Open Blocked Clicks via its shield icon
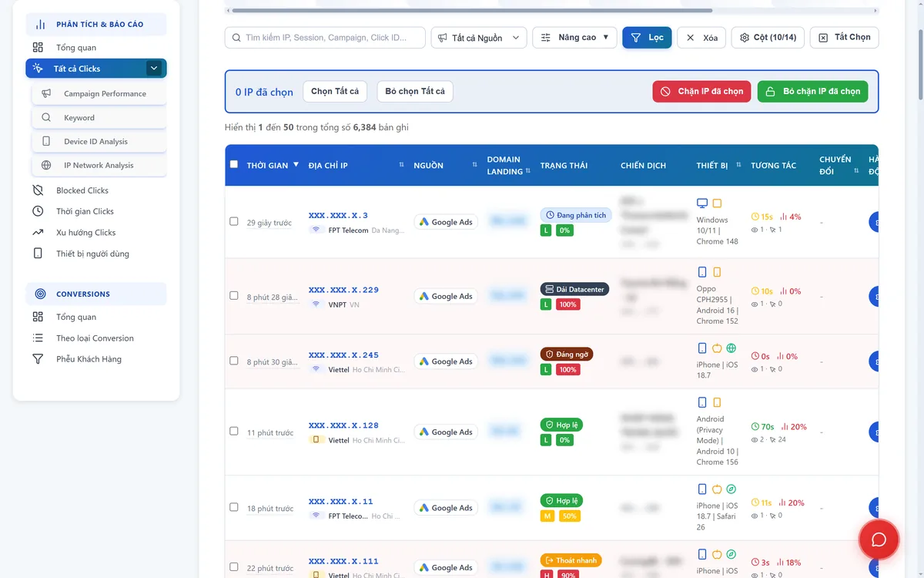924x578 pixels. click(38, 190)
